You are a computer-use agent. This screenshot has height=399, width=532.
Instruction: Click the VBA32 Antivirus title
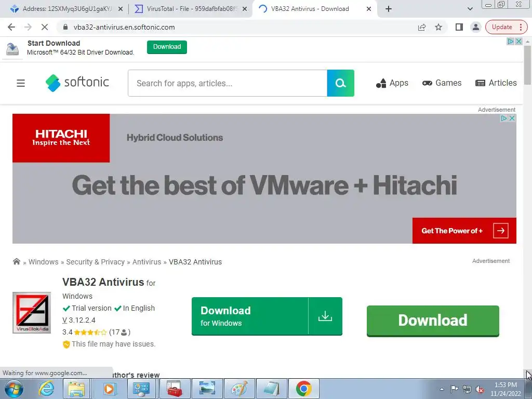click(x=103, y=282)
